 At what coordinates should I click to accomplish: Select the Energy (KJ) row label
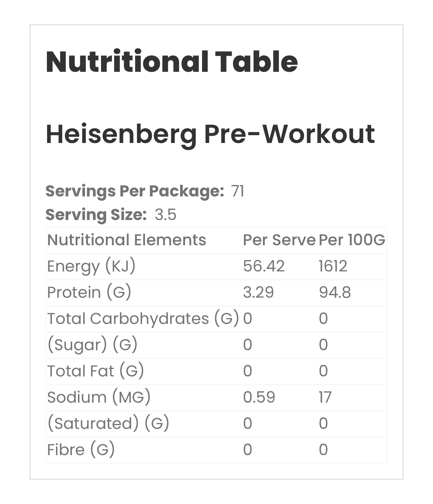coord(91,266)
